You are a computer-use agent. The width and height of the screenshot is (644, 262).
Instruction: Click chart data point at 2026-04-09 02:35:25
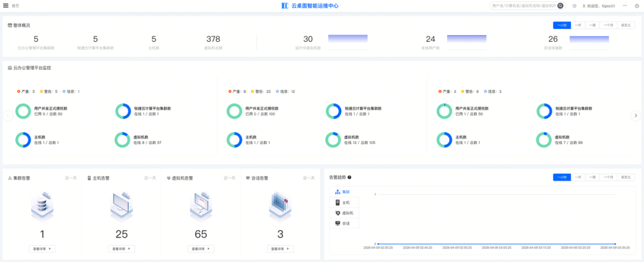[x=378, y=244]
